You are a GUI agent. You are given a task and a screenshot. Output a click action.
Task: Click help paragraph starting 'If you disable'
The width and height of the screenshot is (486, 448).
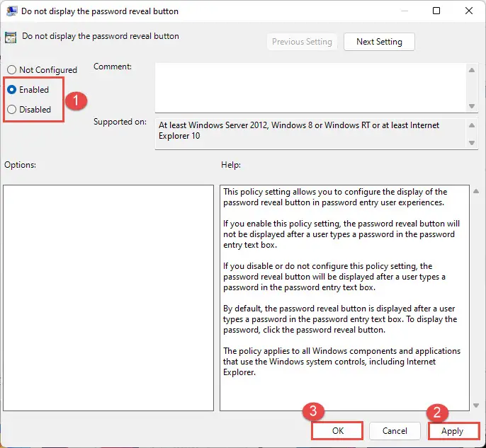click(x=334, y=277)
